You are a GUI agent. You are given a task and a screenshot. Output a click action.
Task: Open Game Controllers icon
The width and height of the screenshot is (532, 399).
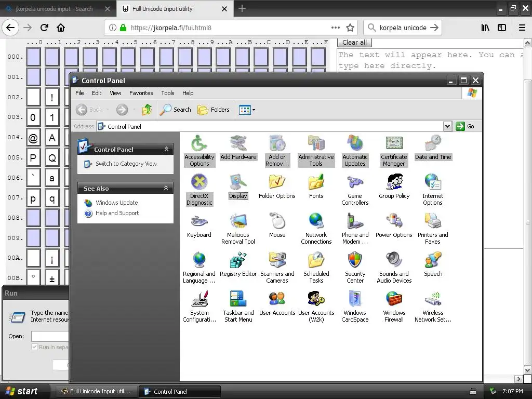tap(355, 190)
